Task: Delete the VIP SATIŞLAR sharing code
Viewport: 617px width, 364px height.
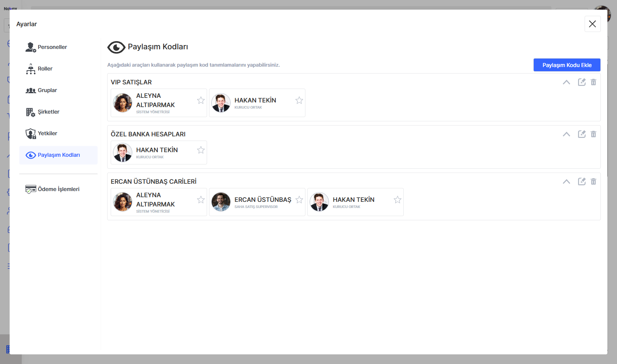Action: tap(593, 82)
